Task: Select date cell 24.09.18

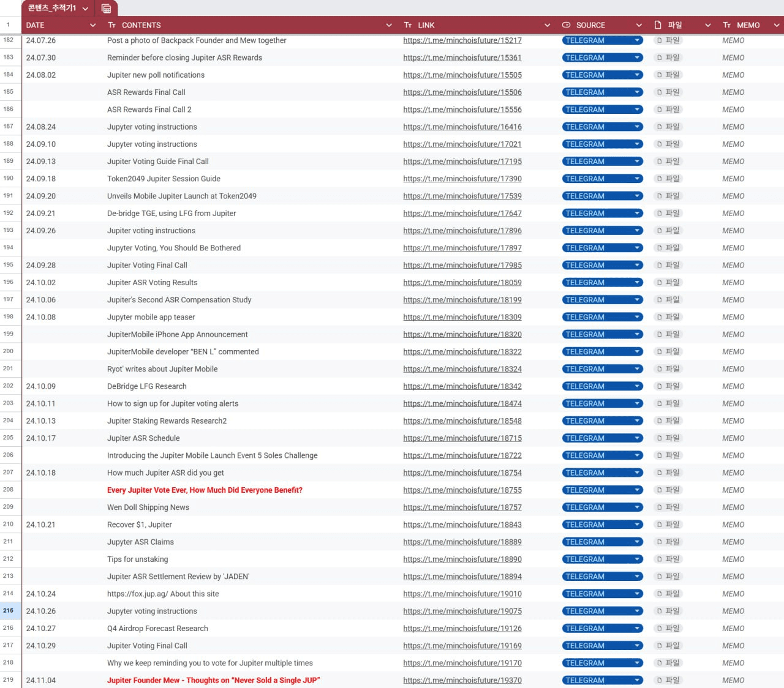Action: pos(41,179)
